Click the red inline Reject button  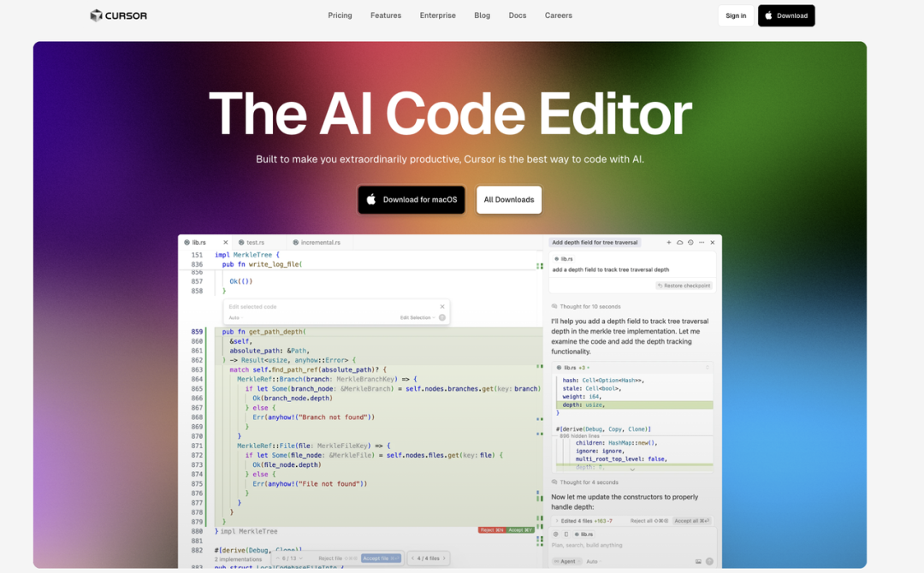coord(491,530)
